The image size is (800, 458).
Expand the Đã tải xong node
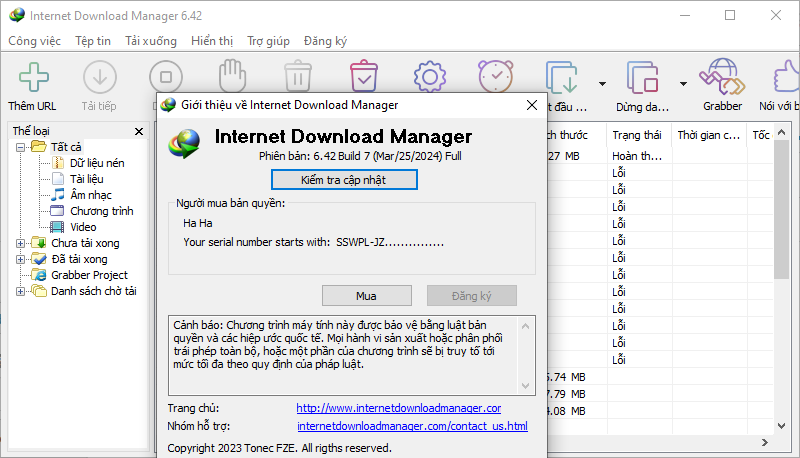20,259
